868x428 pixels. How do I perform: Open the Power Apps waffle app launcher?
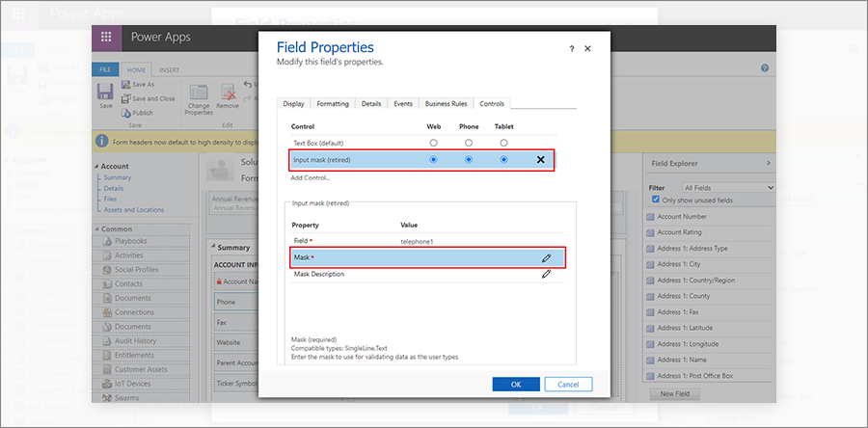point(106,38)
